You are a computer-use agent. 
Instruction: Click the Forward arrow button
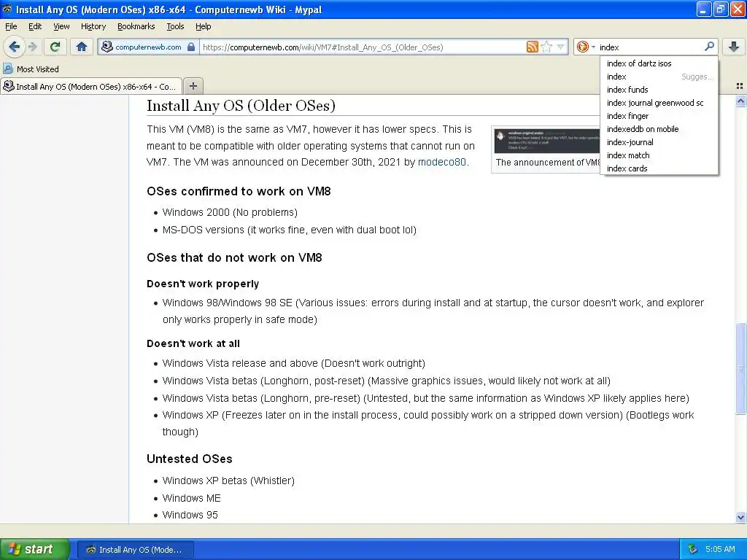click(x=33, y=47)
